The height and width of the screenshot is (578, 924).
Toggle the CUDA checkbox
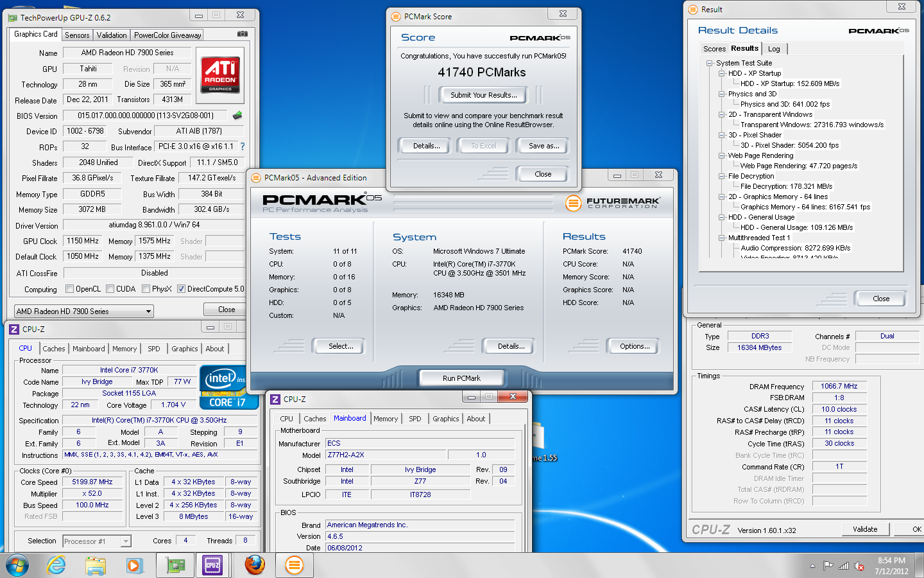[x=110, y=289]
